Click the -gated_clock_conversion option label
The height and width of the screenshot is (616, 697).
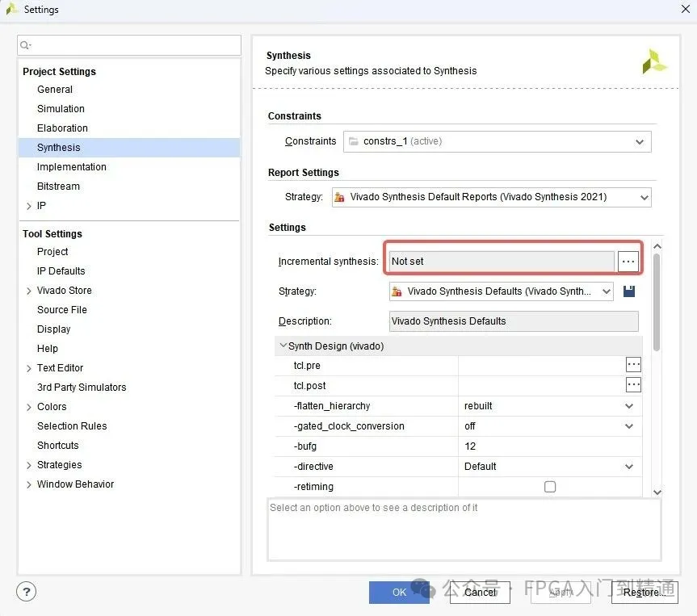click(349, 426)
